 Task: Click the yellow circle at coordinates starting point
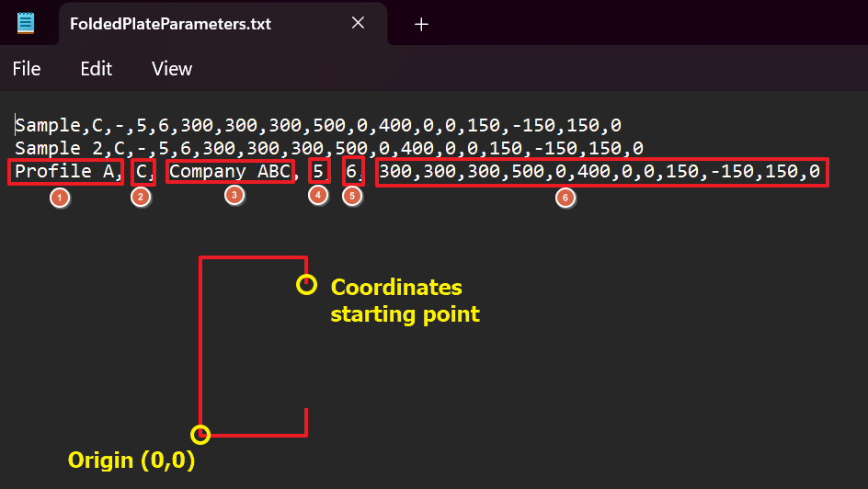point(306,285)
